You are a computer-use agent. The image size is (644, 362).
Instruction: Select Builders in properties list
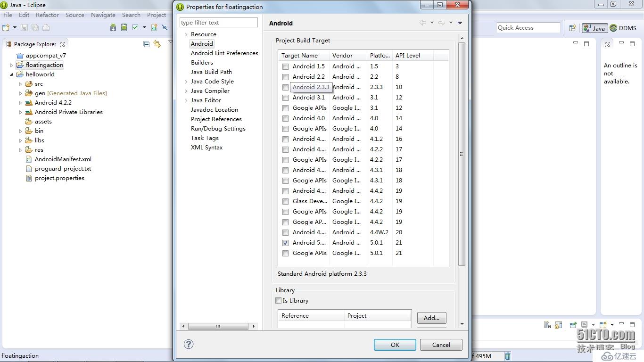(202, 62)
